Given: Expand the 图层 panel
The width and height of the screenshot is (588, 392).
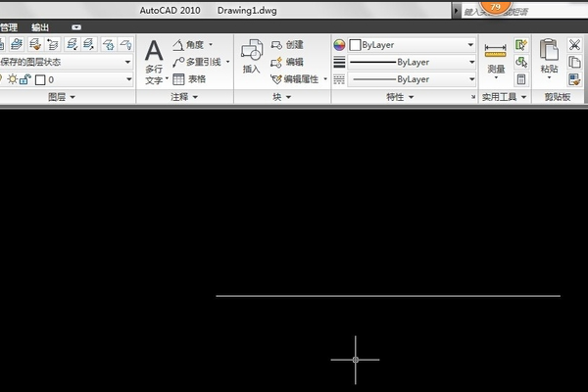Looking at the screenshot, I should [x=62, y=97].
